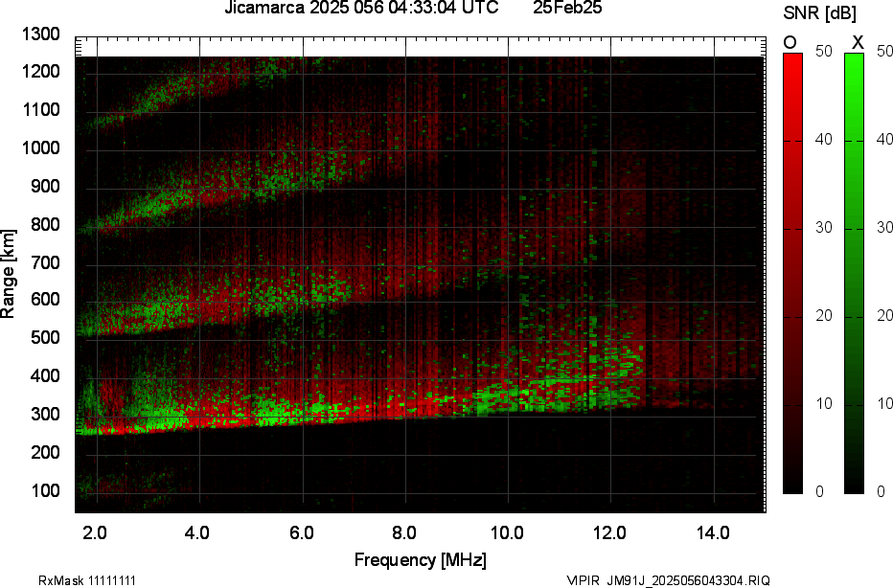Image resolution: width=893 pixels, height=588 pixels.
Task: Click the date label '25Feb25'
Action: (x=567, y=8)
